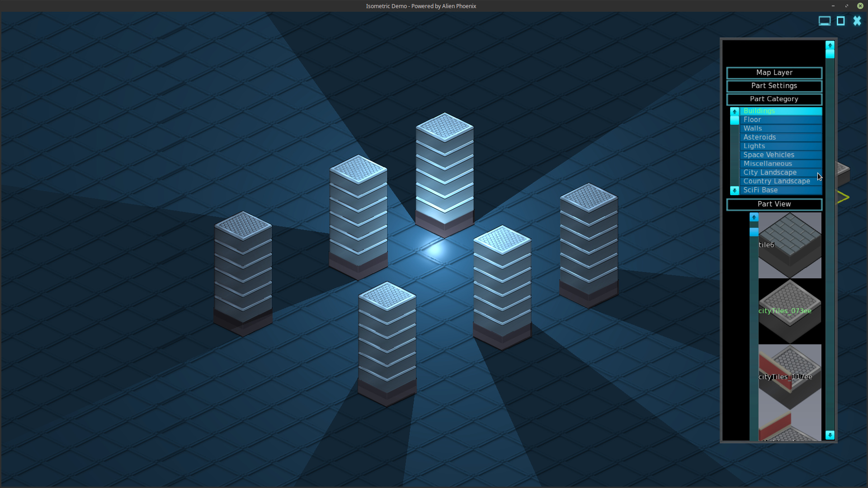Click the yellow arrow beside the panel

(844, 197)
